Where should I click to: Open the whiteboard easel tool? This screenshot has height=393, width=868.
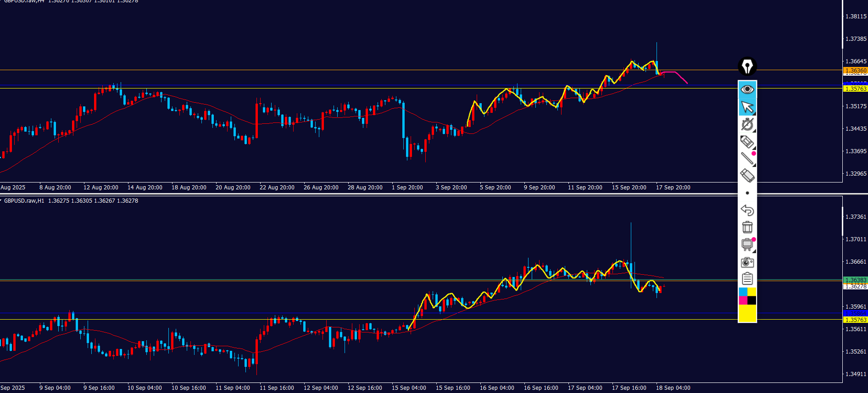pyautogui.click(x=747, y=244)
